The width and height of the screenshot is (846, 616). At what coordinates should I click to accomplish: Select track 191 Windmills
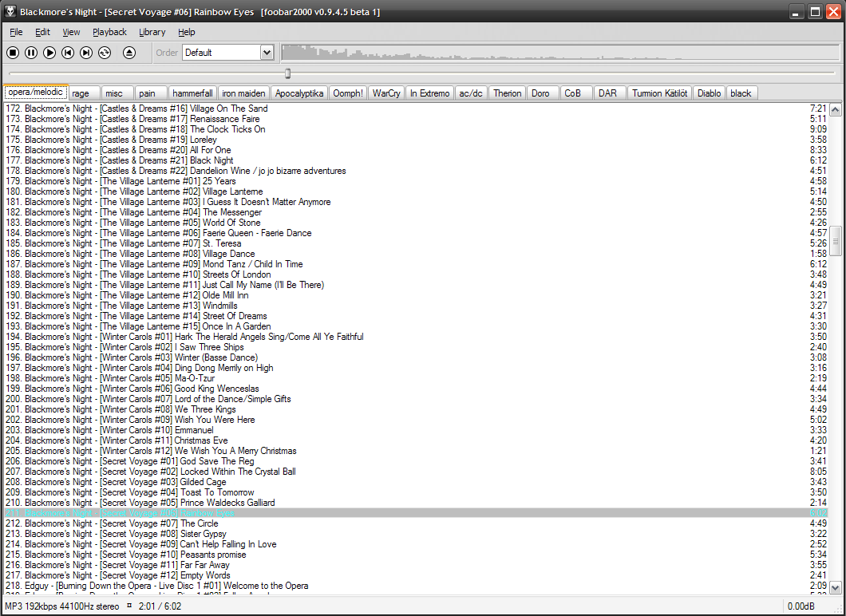(x=416, y=306)
